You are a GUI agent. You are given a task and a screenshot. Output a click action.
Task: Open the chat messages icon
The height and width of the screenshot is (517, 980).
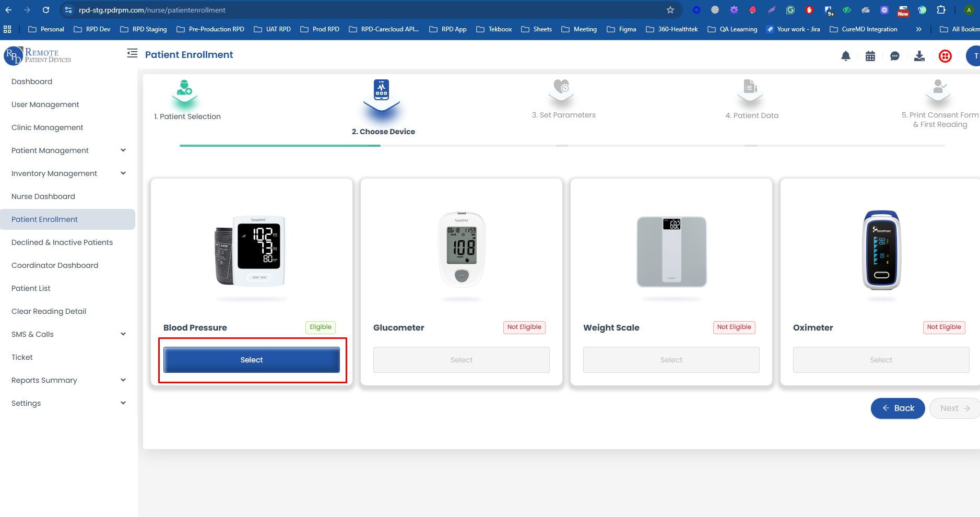895,56
